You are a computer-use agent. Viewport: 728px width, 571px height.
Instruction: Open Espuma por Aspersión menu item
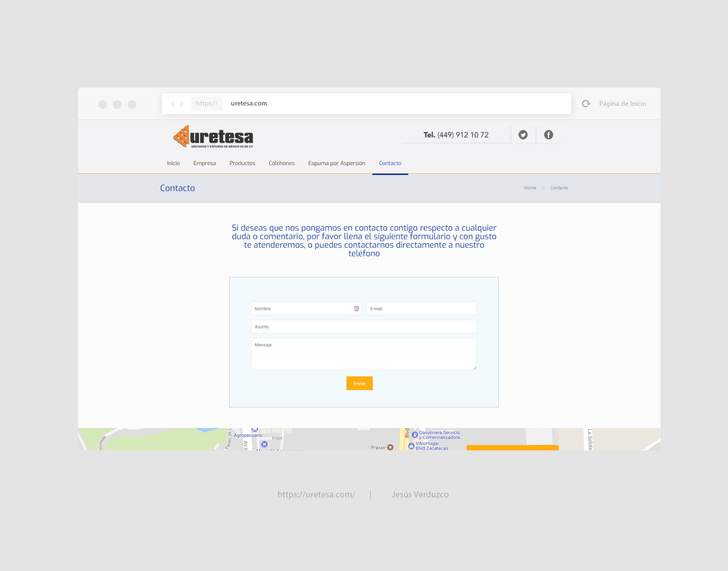pyautogui.click(x=337, y=163)
